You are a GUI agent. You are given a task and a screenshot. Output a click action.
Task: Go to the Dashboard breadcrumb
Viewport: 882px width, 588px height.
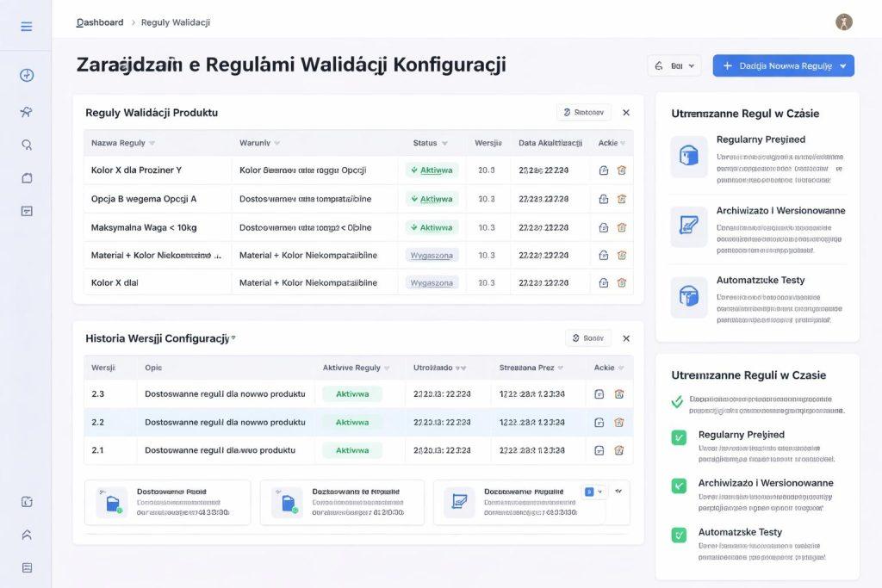pos(100,22)
